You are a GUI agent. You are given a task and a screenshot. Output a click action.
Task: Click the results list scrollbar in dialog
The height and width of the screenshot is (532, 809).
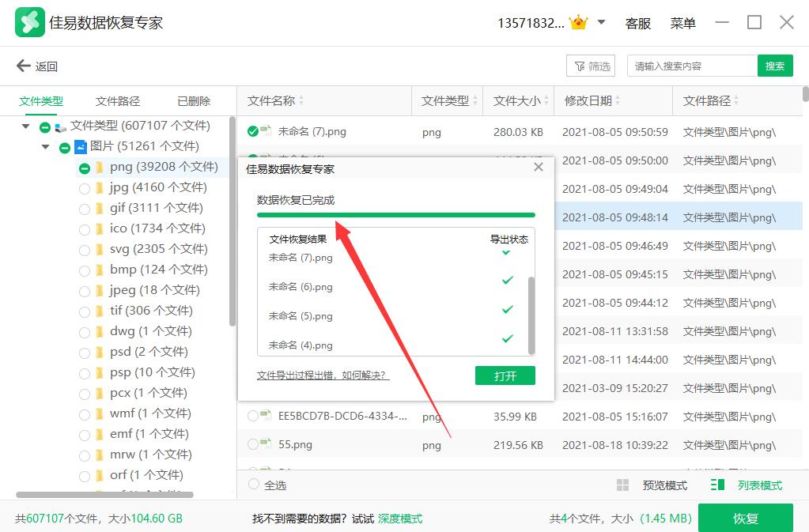click(531, 315)
